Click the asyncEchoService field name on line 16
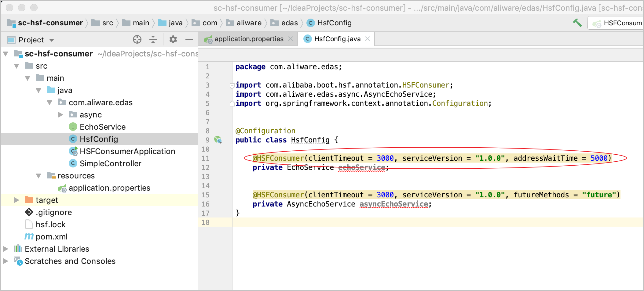 click(393, 204)
